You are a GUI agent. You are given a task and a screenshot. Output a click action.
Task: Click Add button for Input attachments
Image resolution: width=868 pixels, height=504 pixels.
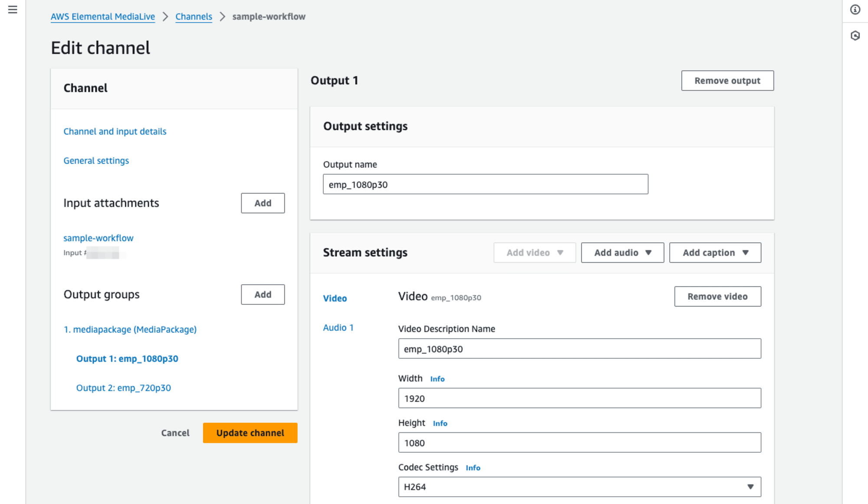click(262, 203)
